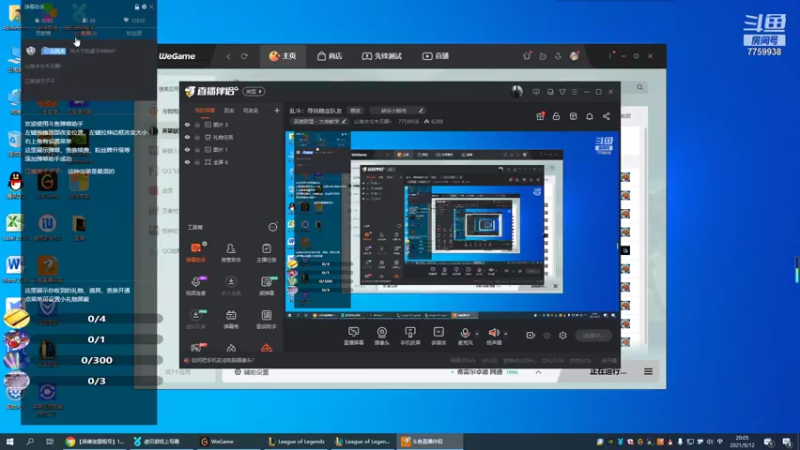Switch to WeGame 主页 tab
Image resolution: width=800 pixels, height=450 pixels.
point(283,56)
